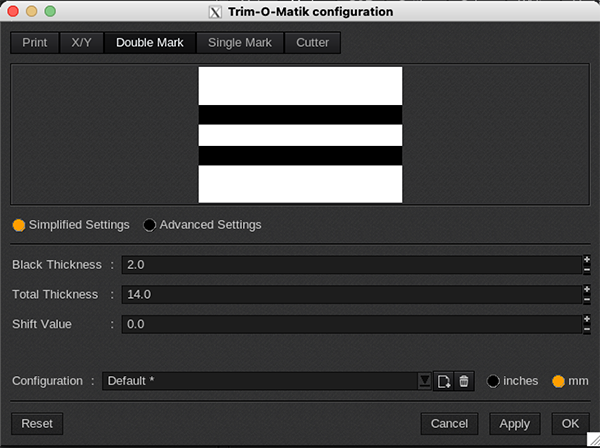Click the Apply button

(515, 424)
